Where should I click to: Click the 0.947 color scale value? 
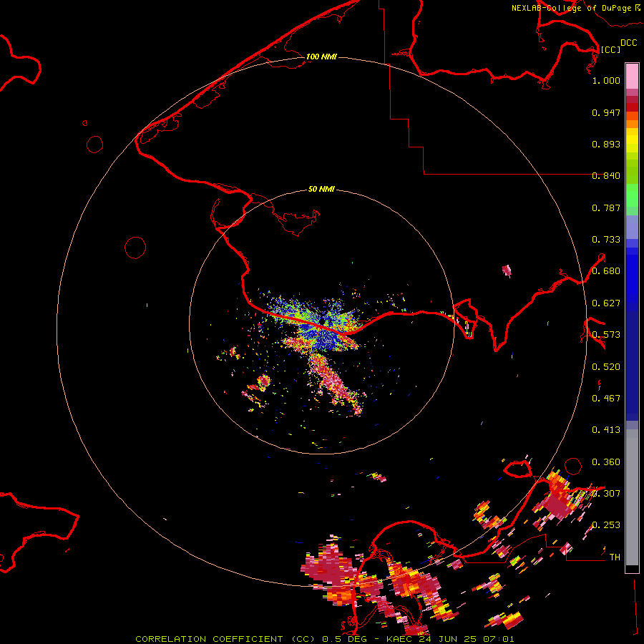point(606,112)
